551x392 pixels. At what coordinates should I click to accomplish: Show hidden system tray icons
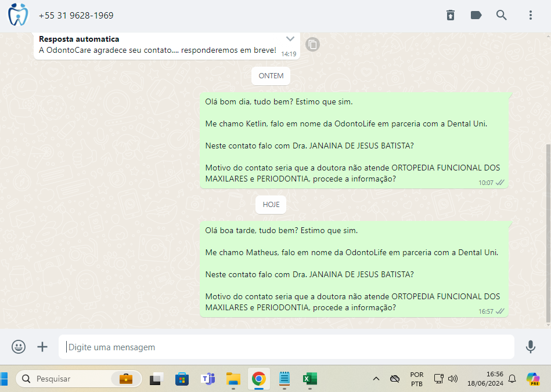pos(376,379)
